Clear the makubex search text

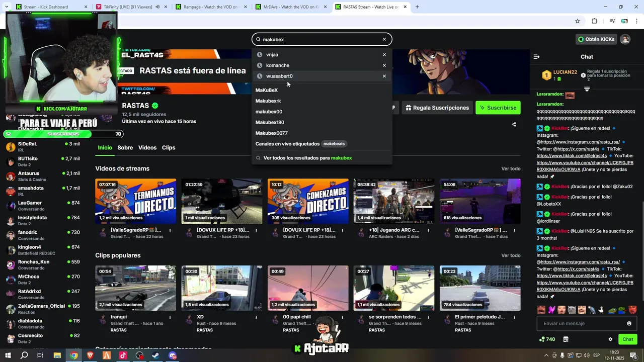click(384, 39)
